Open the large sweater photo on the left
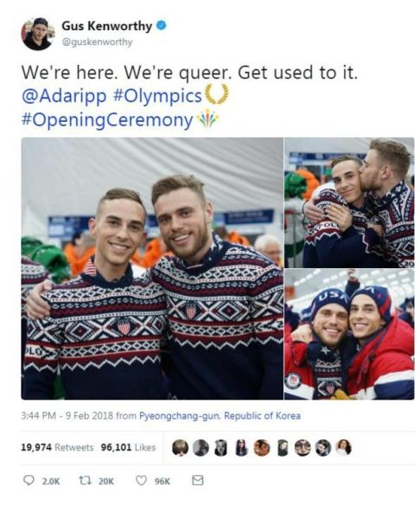The width and height of the screenshot is (420, 519). (152, 268)
